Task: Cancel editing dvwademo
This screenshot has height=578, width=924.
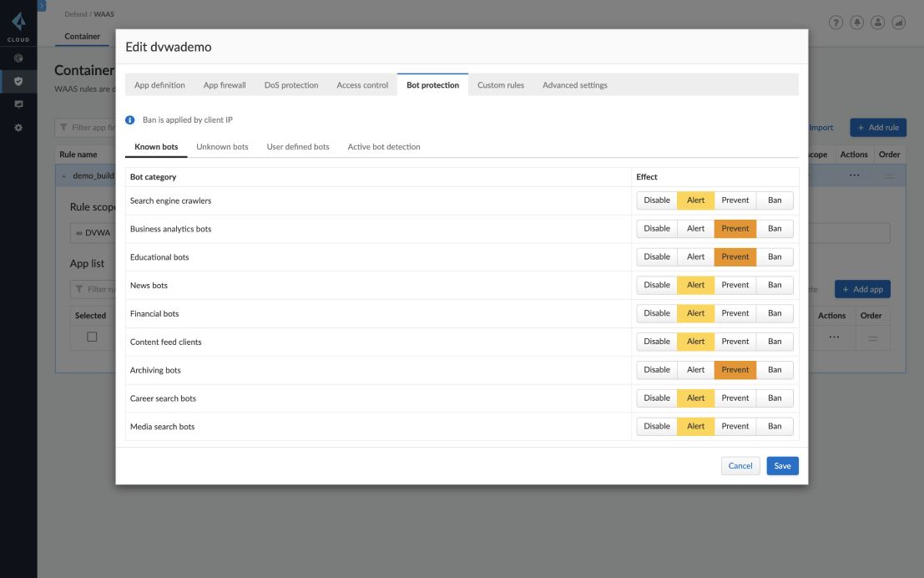Action: click(x=740, y=466)
